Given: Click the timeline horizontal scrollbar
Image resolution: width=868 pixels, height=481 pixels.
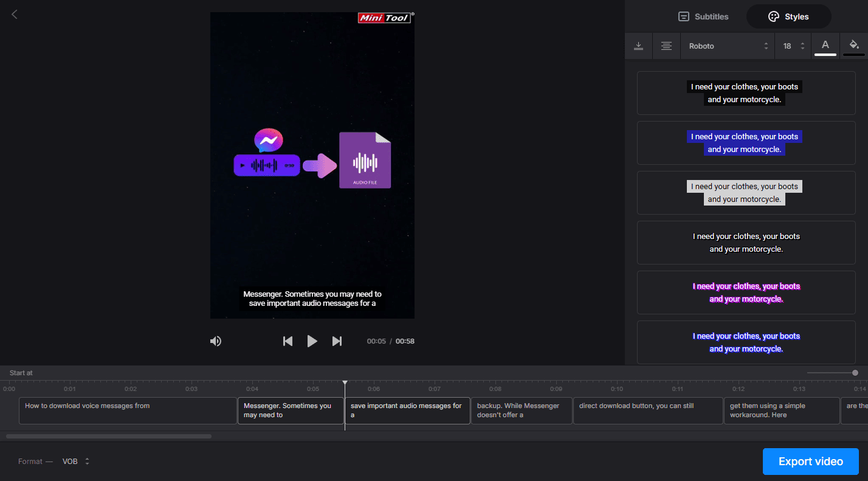Looking at the screenshot, I should click(x=109, y=436).
